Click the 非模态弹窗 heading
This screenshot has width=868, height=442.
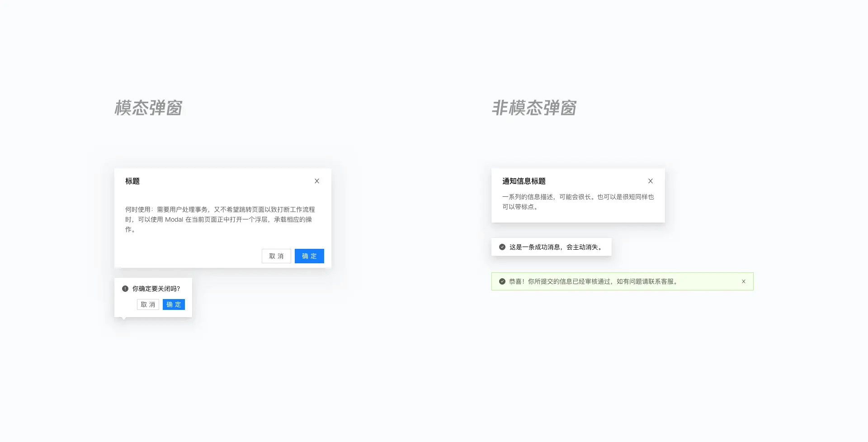click(x=534, y=108)
